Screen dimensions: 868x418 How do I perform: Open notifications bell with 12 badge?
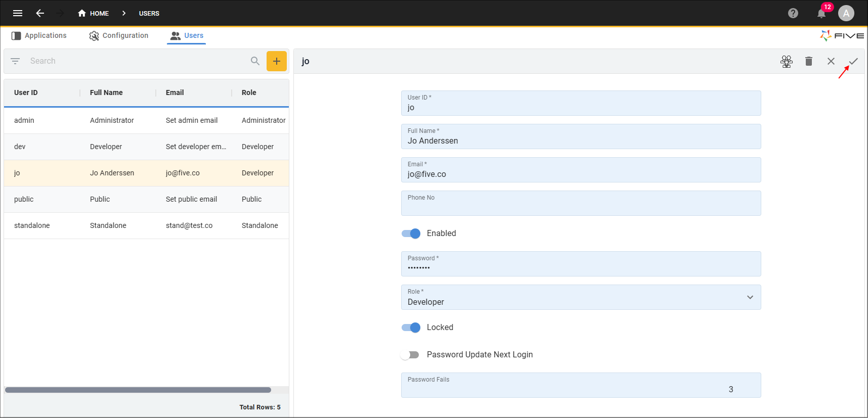[822, 13]
